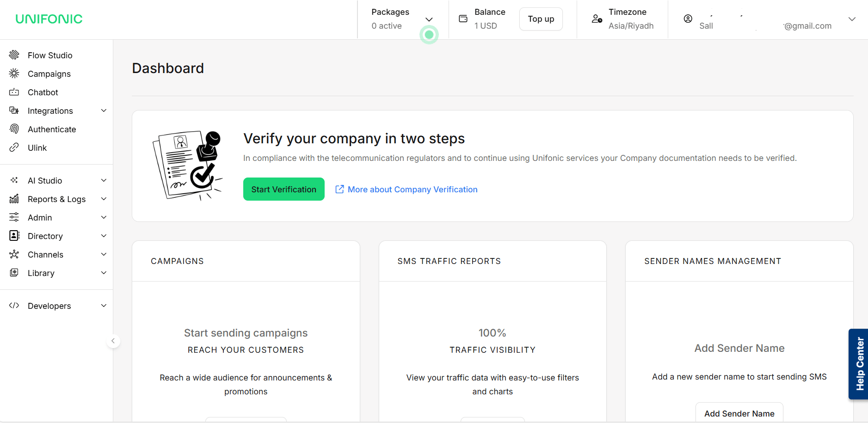
Task: Click the Flow Studio sidebar icon
Action: 14,55
